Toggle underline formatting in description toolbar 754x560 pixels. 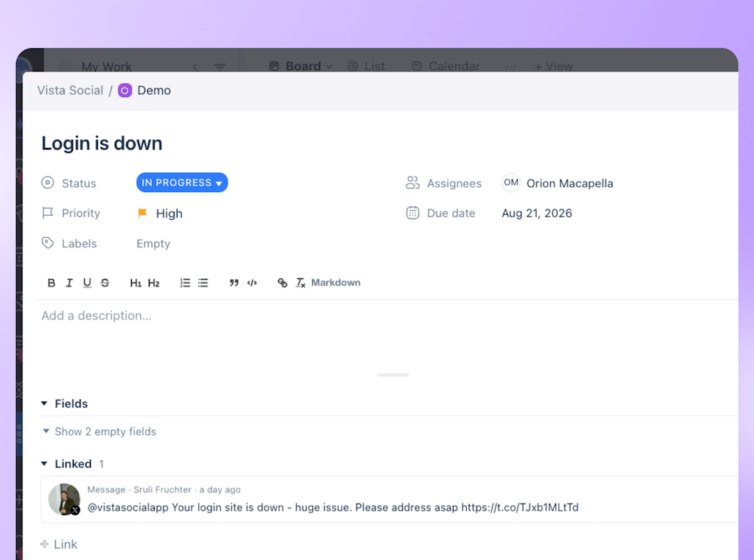[87, 283]
